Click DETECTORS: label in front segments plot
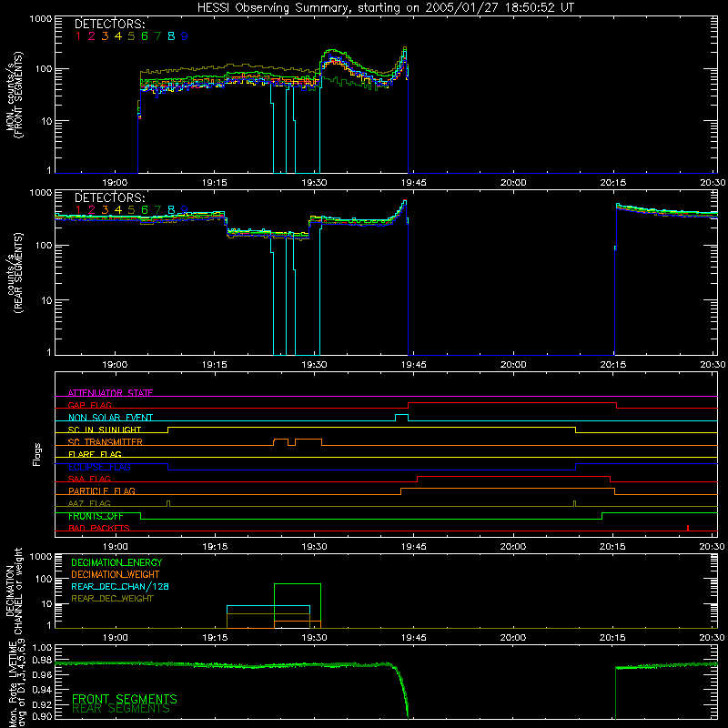This screenshot has height=728, width=728. (x=109, y=24)
